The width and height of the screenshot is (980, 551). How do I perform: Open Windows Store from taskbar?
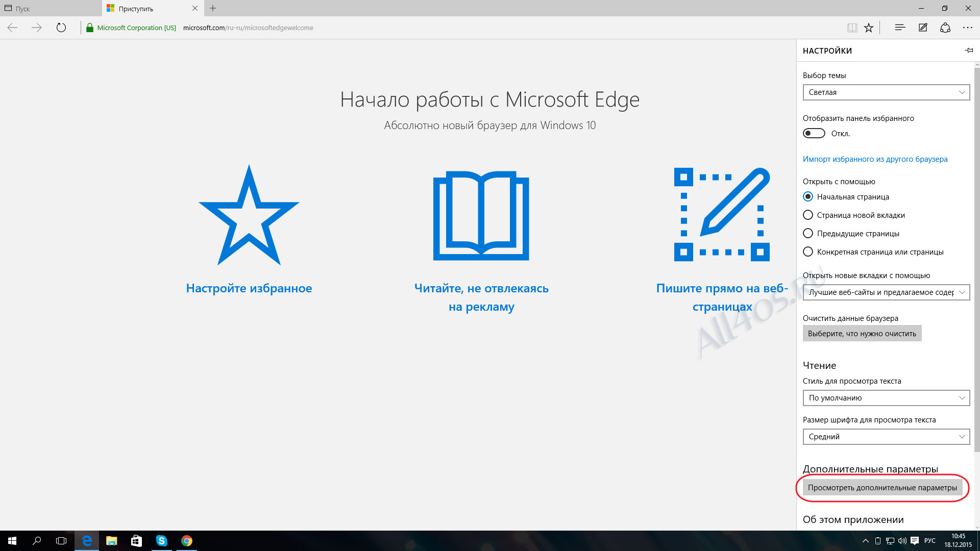[x=136, y=541]
